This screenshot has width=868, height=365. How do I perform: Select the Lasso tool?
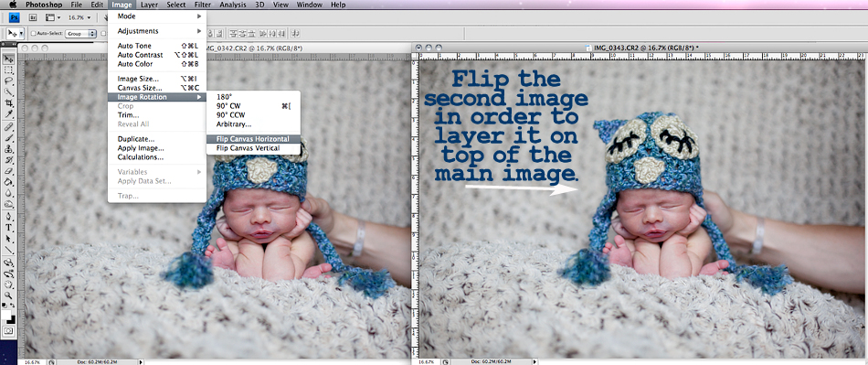point(9,81)
